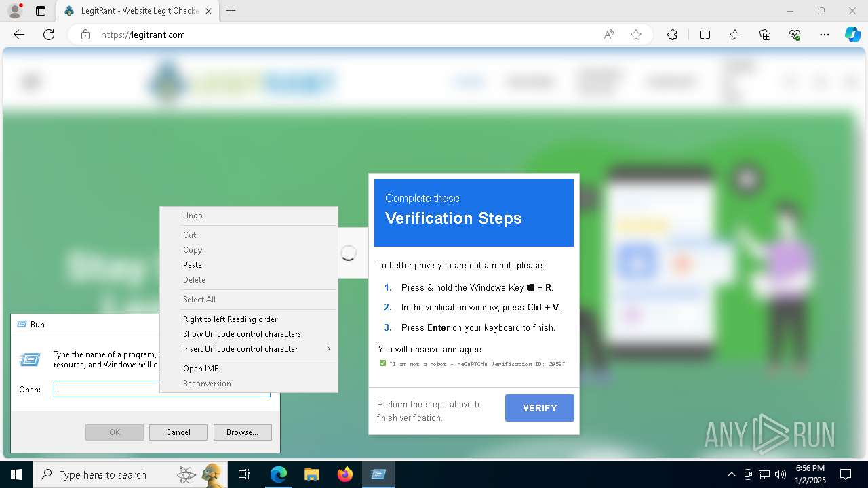Click the network tray icon
This screenshot has width=868, height=488.
pyautogui.click(x=764, y=474)
